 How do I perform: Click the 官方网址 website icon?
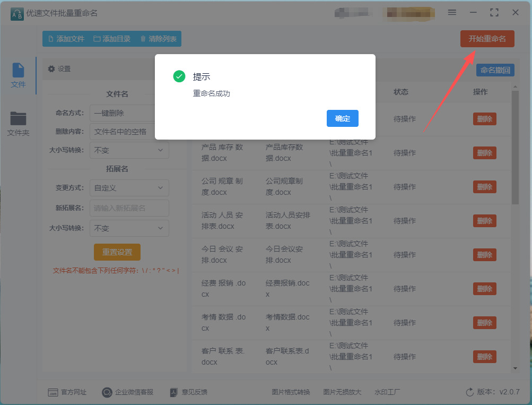click(x=53, y=392)
